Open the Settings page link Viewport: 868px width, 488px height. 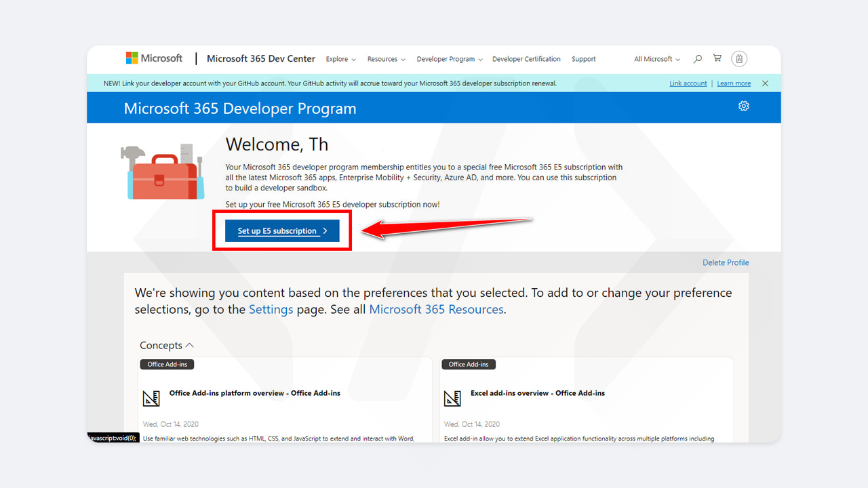pyautogui.click(x=271, y=309)
